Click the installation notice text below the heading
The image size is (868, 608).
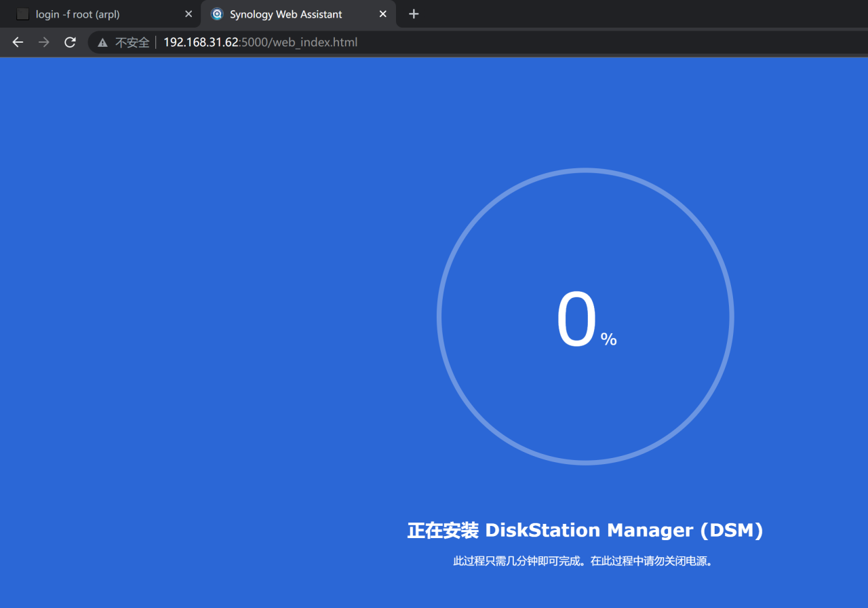point(583,560)
